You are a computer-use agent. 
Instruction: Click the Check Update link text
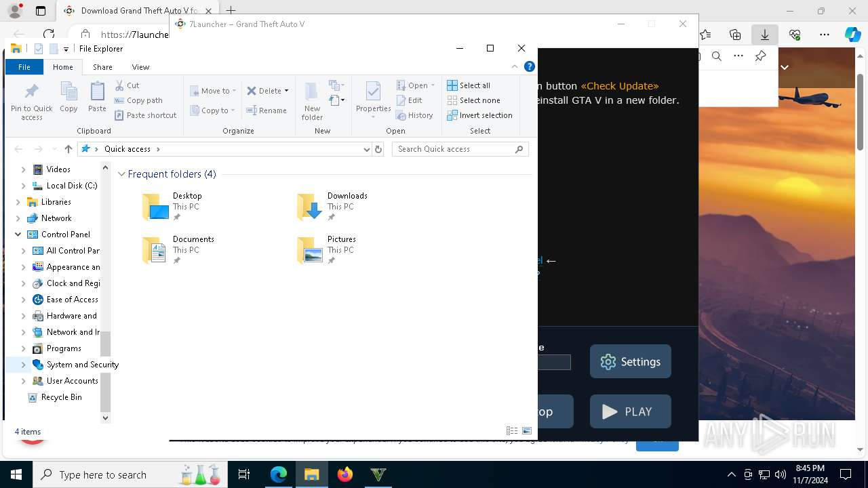point(620,86)
